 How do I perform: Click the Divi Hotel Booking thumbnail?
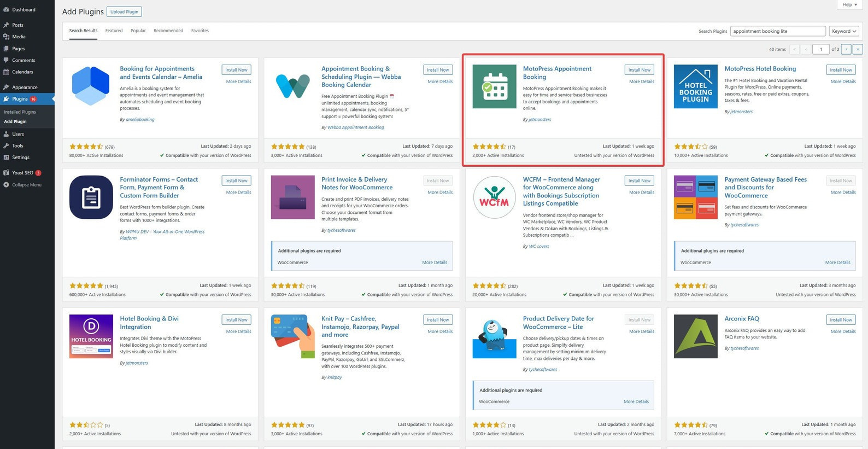[91, 336]
